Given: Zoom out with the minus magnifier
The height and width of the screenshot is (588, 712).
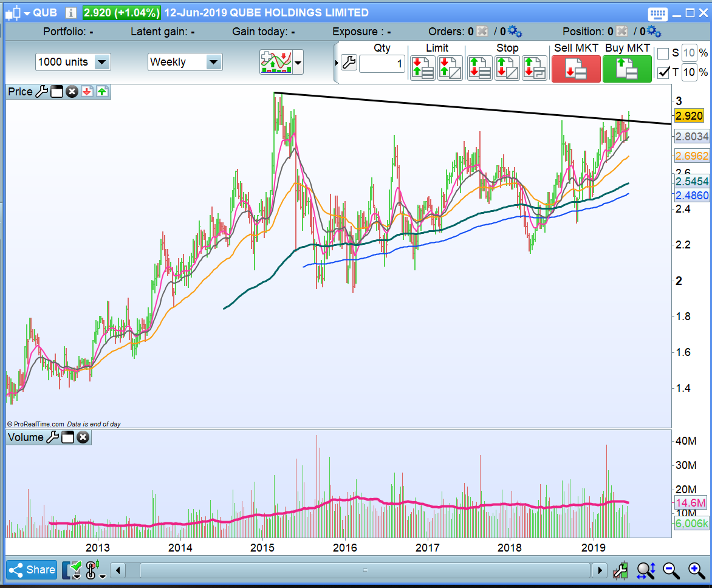Looking at the screenshot, I should 671,571.
